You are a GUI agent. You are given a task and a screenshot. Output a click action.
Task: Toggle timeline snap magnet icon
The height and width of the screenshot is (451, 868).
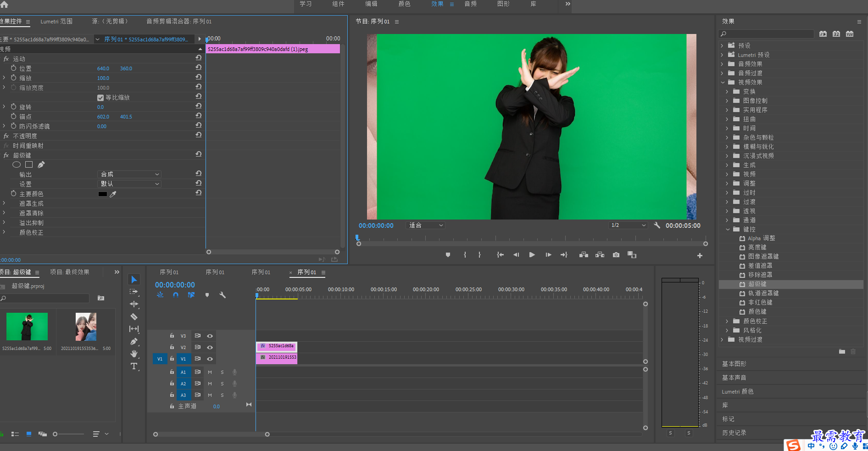pos(176,295)
